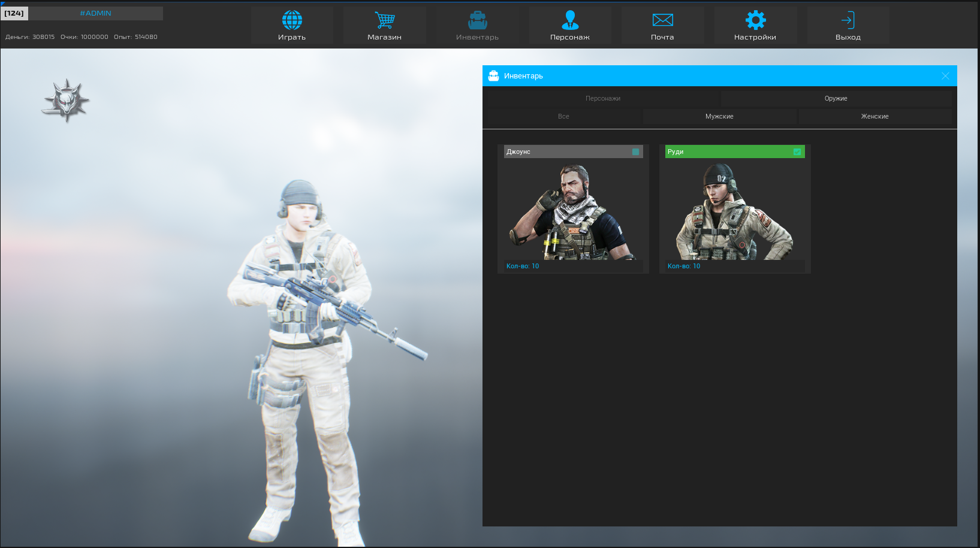The height and width of the screenshot is (548, 980).
Task: Open the Mail envelope icon
Action: click(663, 20)
